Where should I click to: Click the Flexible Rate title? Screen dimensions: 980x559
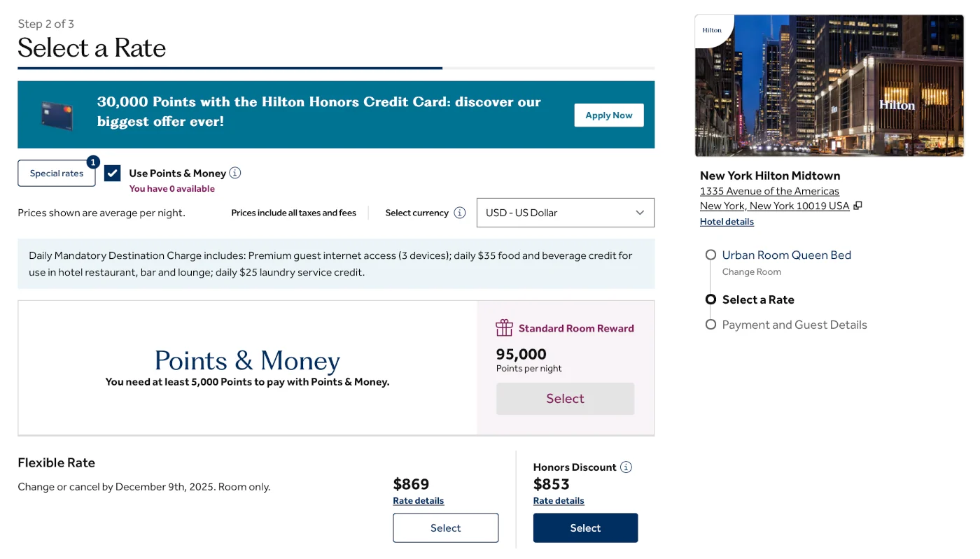[56, 462]
